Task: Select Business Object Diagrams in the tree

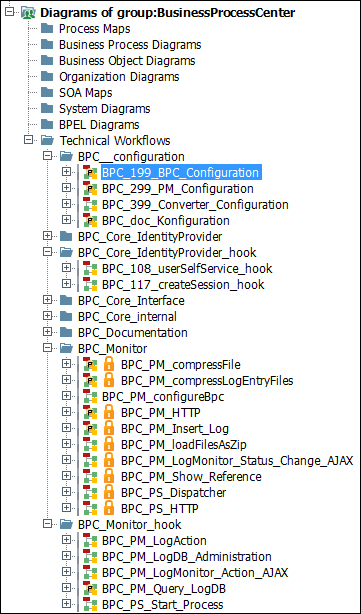Action: [x=127, y=61]
